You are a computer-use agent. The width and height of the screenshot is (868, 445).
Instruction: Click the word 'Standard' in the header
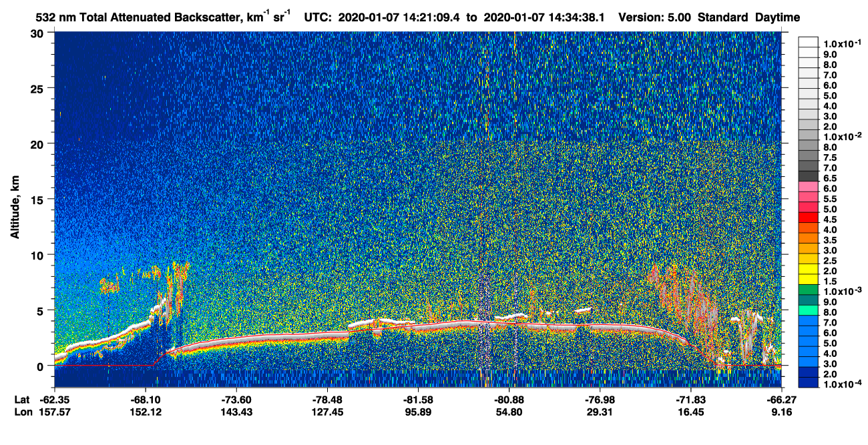coord(723,18)
